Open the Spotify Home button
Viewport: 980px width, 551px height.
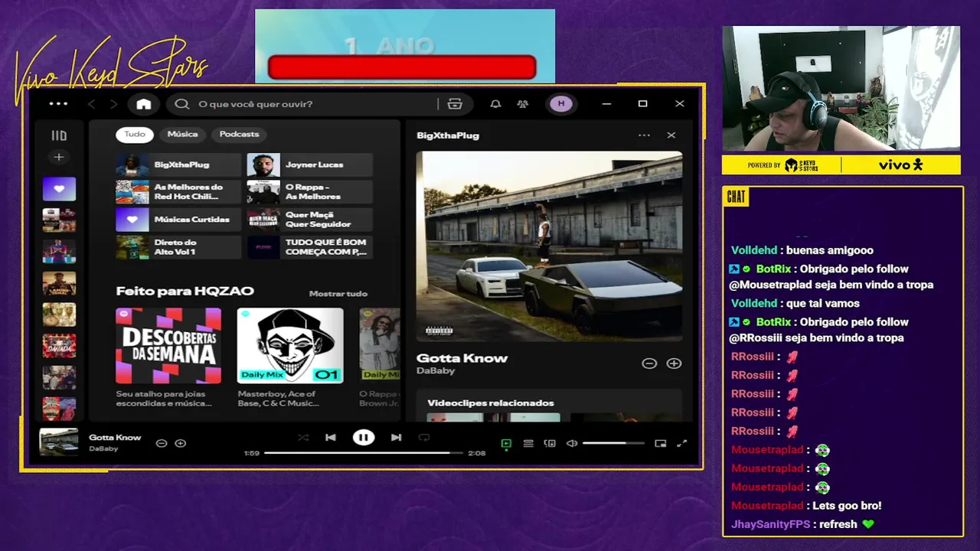(x=144, y=104)
